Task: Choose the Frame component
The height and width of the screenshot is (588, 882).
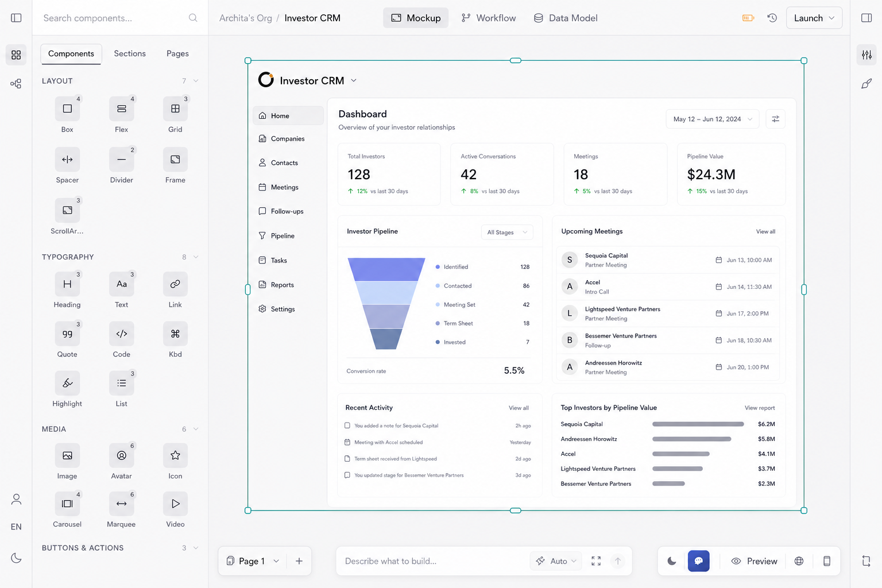Action: pos(175,159)
